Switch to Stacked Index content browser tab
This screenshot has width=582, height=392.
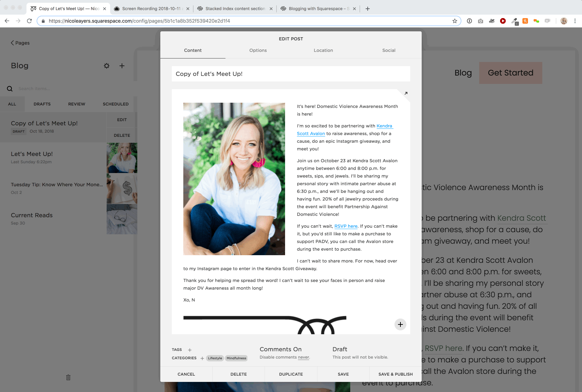tap(235, 9)
